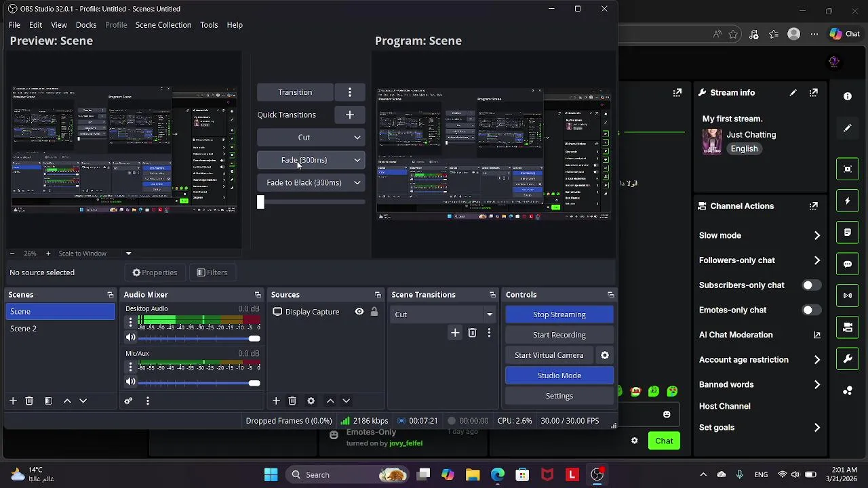The image size is (868, 488).
Task: Click Stop Streaming
Action: [x=559, y=314]
